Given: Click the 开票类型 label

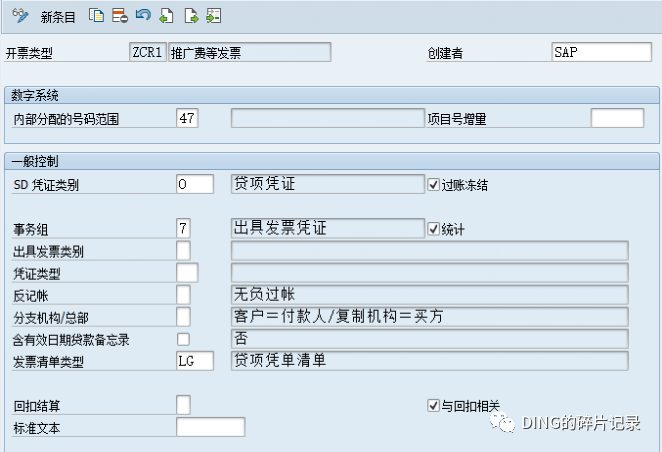Looking at the screenshot, I should tap(29, 53).
